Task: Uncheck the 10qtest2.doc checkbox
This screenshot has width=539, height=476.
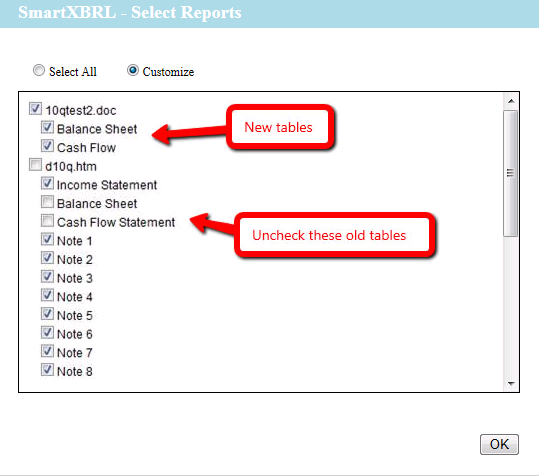Action: click(x=35, y=109)
